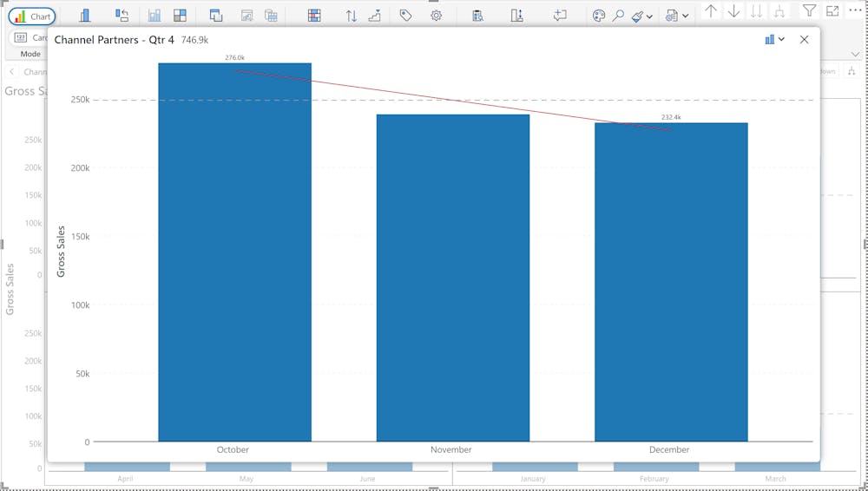Open the red-blue heatmap table icon
This screenshot has height=491, width=868.
314,16
